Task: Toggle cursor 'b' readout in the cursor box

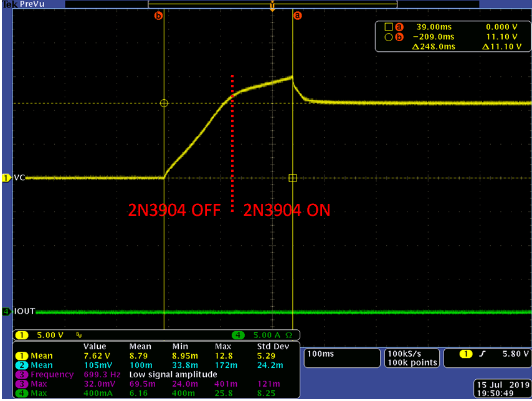Action: click(x=400, y=36)
